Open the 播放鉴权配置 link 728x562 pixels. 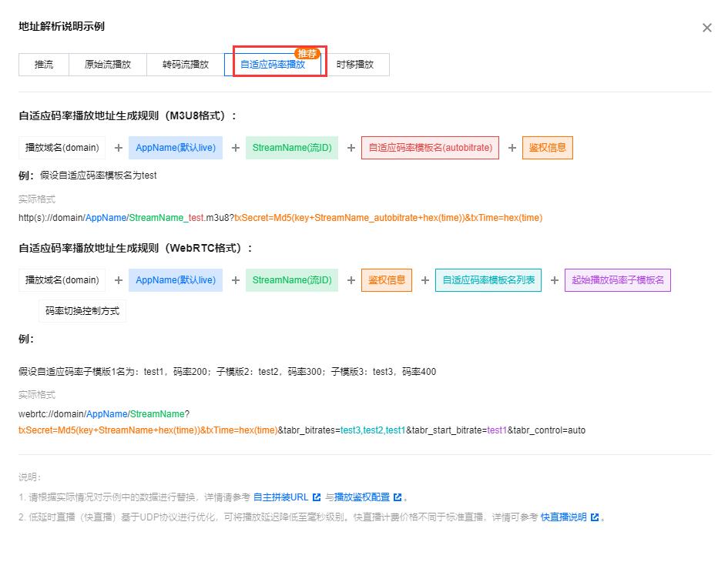pyautogui.click(x=361, y=497)
